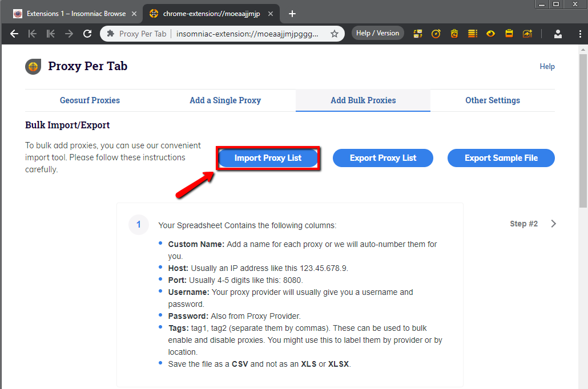
Task: Open the stopwatch timer extension icon
Action: pos(436,34)
